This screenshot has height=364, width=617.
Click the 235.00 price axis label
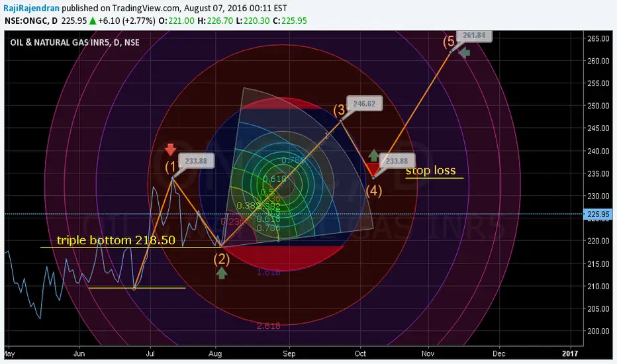coord(598,173)
